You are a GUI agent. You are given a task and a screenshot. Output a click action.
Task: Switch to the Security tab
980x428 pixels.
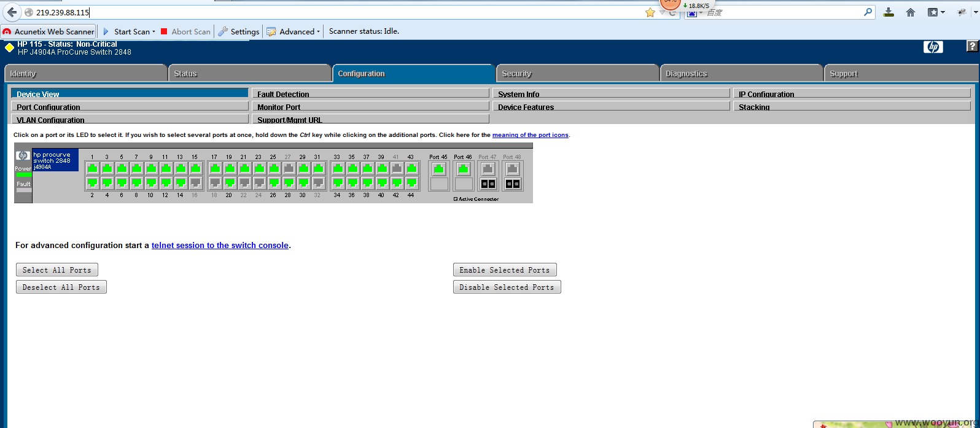click(578, 73)
